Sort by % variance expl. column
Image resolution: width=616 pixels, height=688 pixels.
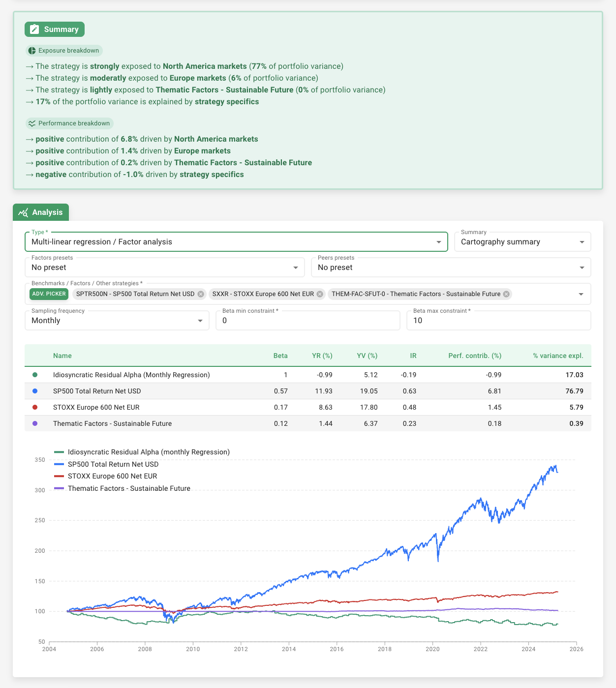click(x=558, y=356)
